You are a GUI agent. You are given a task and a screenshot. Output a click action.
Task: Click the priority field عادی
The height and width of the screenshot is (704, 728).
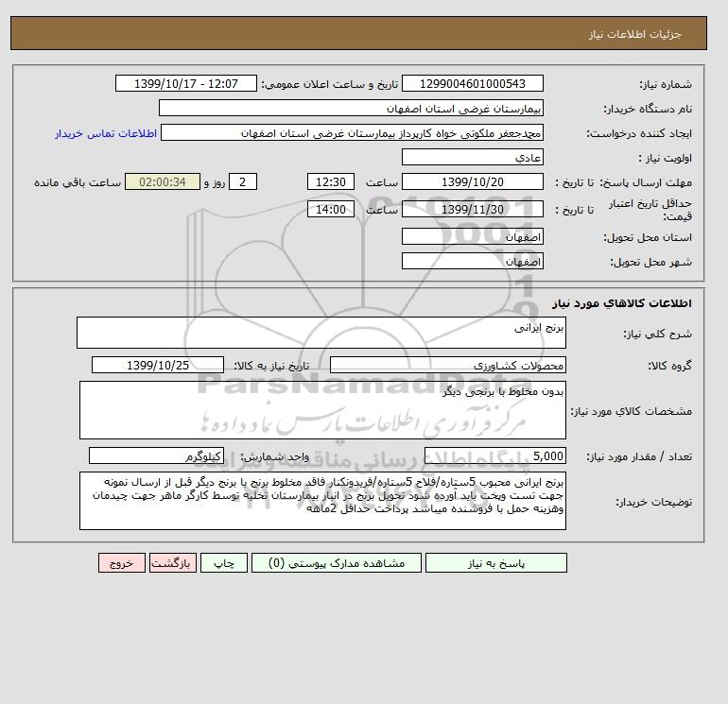(x=472, y=157)
